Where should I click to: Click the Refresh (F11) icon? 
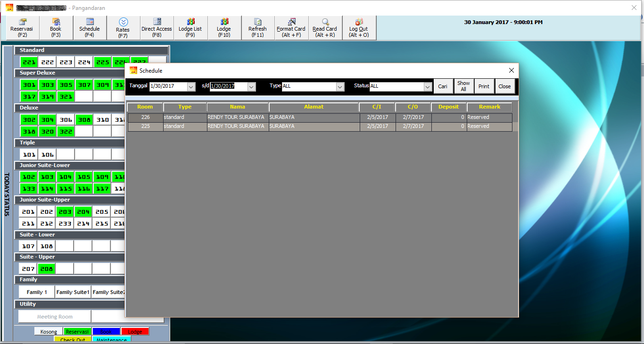[257, 28]
